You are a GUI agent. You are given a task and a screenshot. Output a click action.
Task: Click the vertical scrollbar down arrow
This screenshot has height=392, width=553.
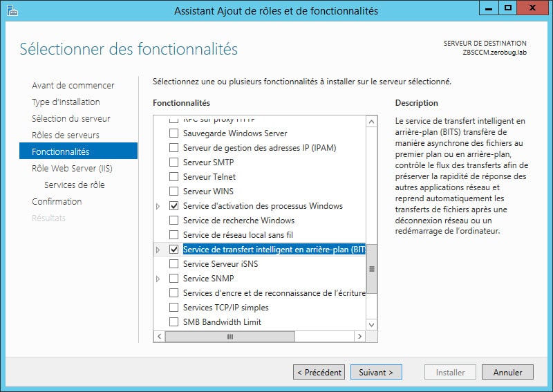[x=371, y=325]
